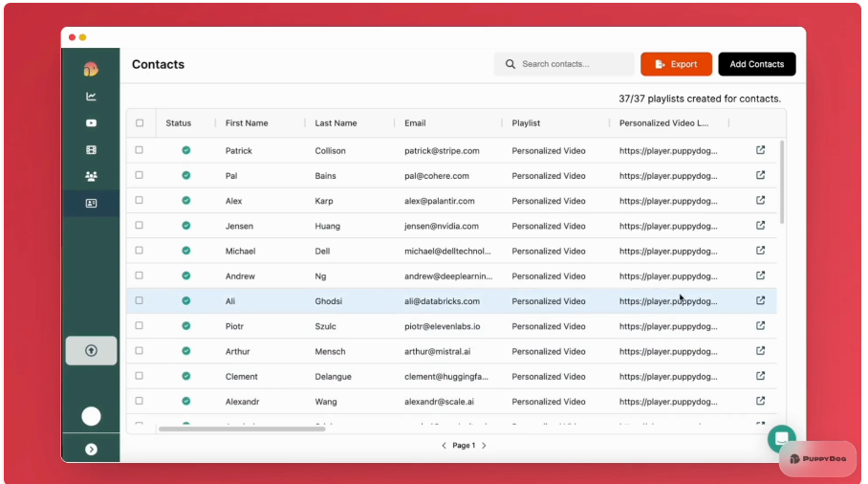
Task: Open Arthur's https://player.puppydog... link
Action: click(668, 351)
